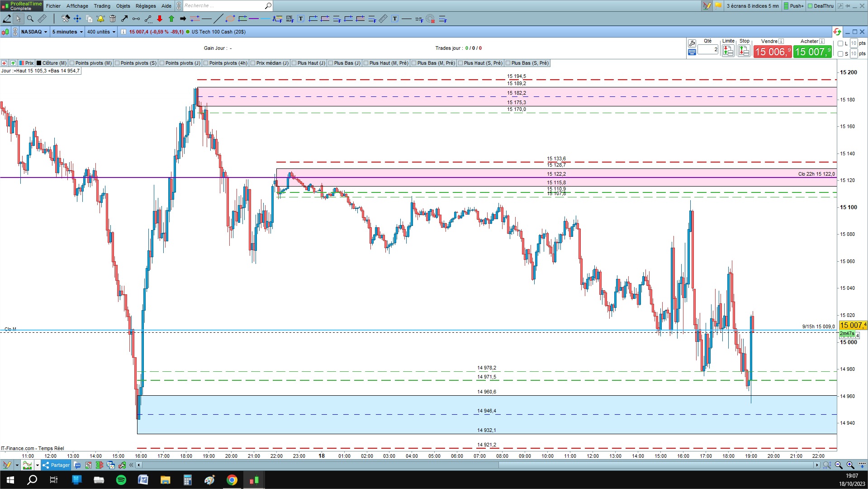Select the green up arrow tool
868x489 pixels.
[171, 19]
